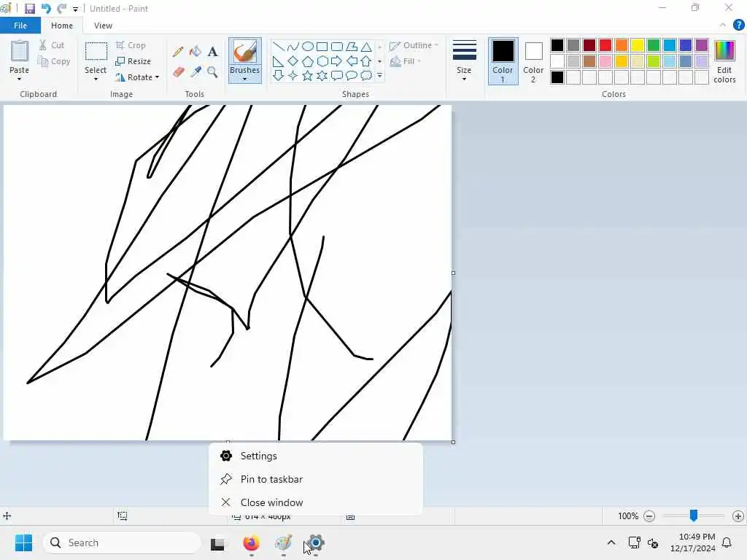
Task: Choose the Left arrow shape
Action: point(352,61)
